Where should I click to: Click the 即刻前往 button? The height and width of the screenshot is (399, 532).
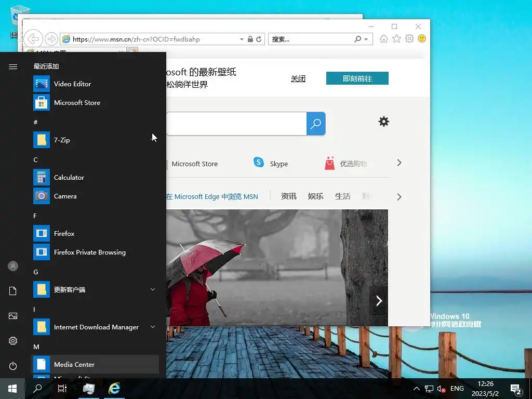pyautogui.click(x=357, y=78)
